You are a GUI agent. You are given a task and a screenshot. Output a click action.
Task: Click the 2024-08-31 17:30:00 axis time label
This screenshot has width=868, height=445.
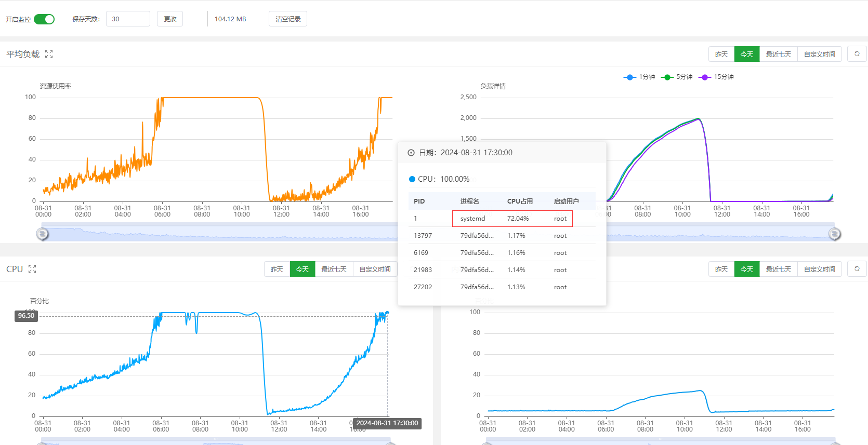[387, 423]
